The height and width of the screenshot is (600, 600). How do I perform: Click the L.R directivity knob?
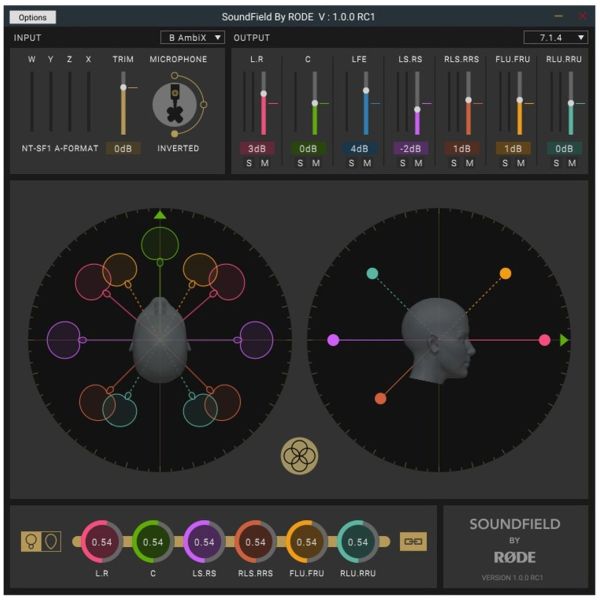(x=101, y=541)
